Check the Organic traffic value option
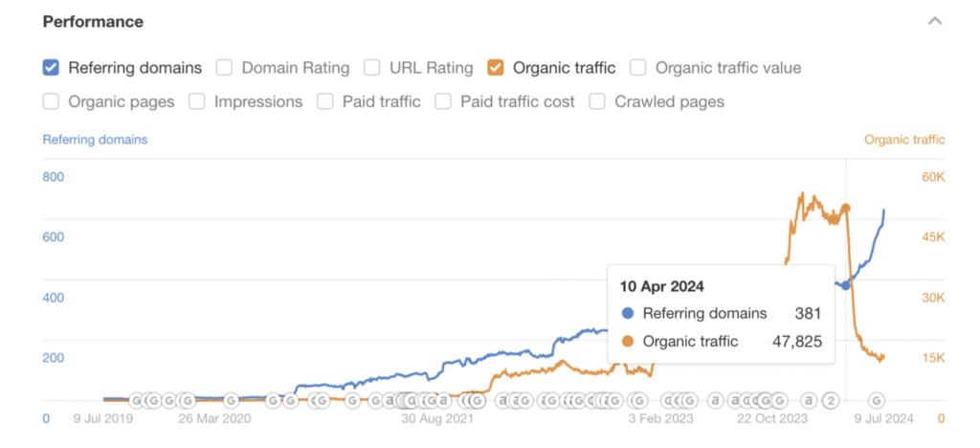This screenshot has height=448, width=980. [638, 68]
